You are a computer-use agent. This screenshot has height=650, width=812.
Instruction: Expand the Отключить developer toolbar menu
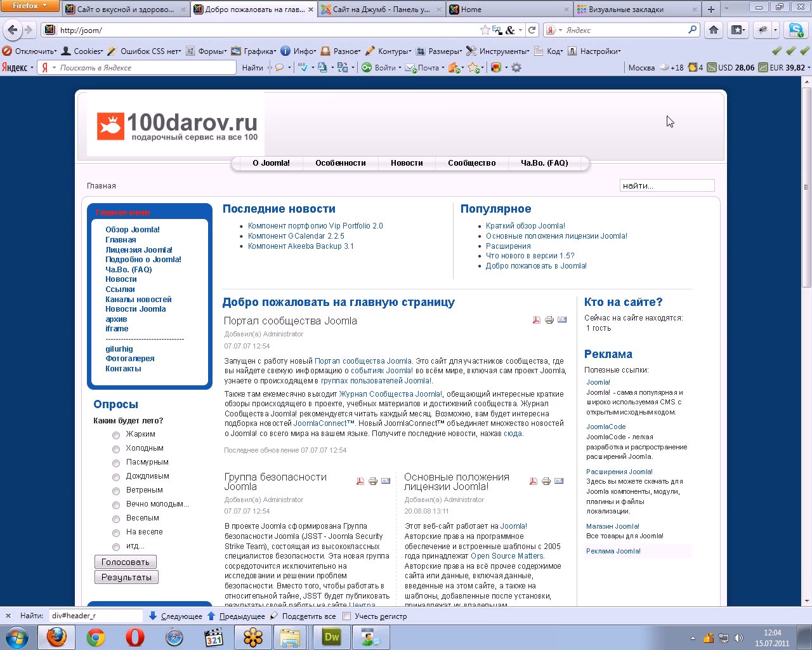[x=30, y=51]
